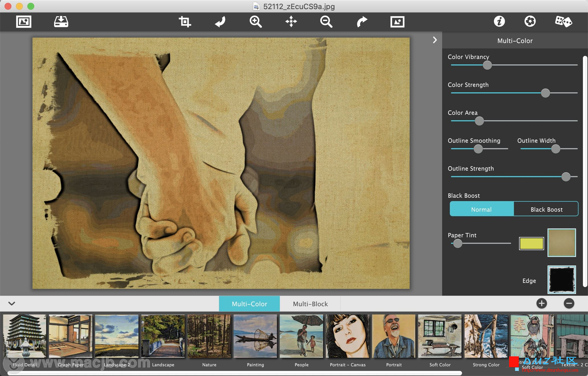This screenshot has height=376, width=588.
Task: Click the save image tray icon
Action: (61, 22)
